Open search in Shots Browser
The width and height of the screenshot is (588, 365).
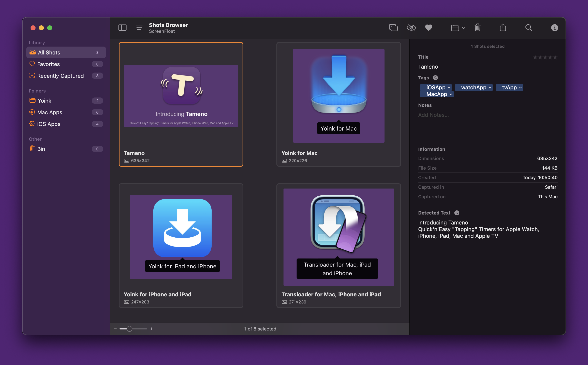coord(529,28)
